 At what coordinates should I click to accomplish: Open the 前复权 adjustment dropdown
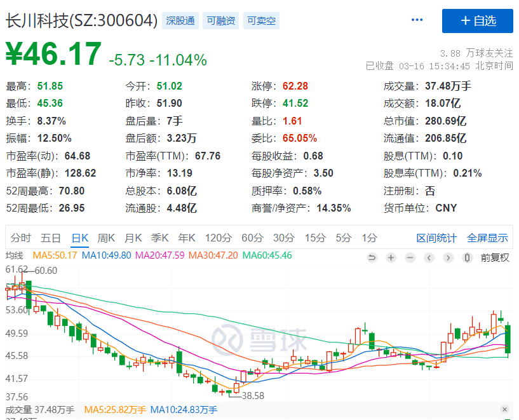tap(495, 257)
